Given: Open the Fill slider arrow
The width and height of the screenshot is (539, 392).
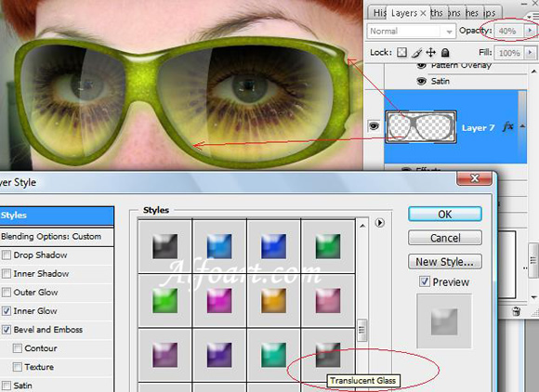Looking at the screenshot, I should point(530,53).
